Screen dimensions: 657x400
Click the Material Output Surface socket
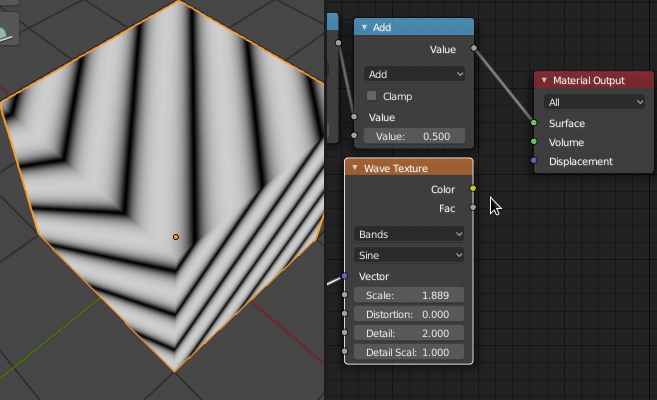click(x=534, y=123)
